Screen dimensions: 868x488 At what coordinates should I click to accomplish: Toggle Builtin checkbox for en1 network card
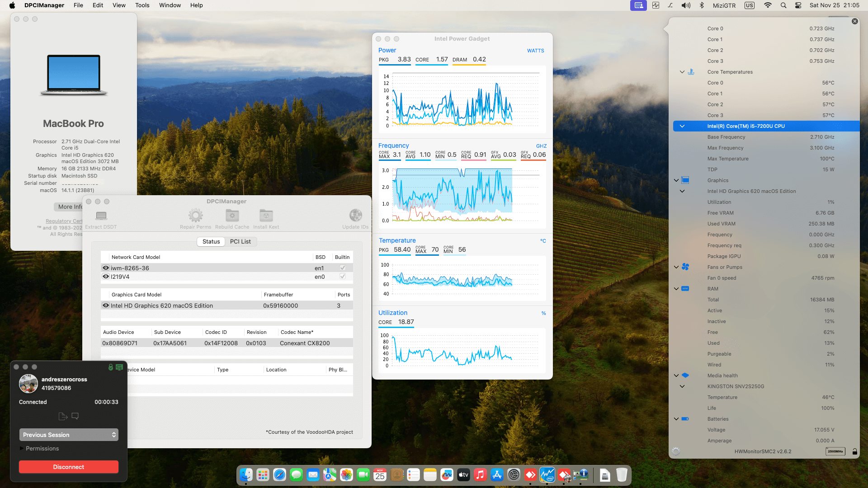click(x=343, y=268)
